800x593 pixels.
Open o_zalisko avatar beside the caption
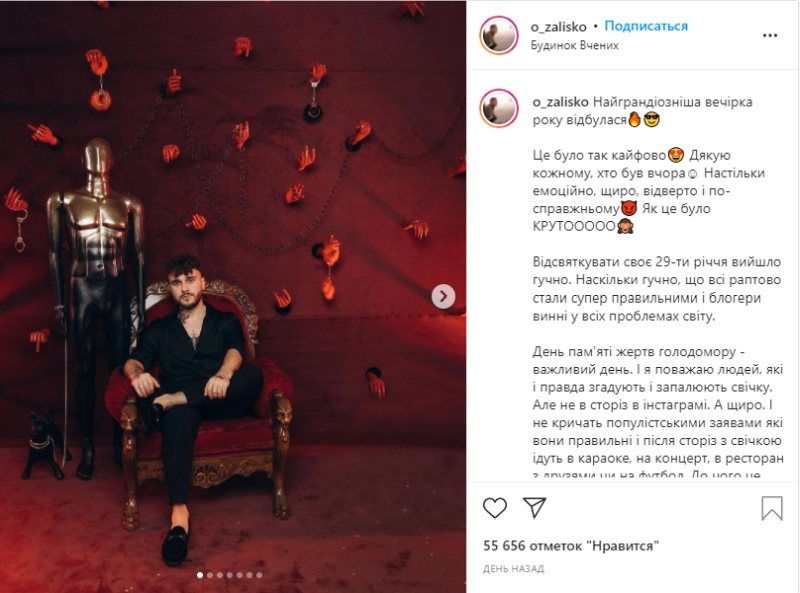click(498, 108)
